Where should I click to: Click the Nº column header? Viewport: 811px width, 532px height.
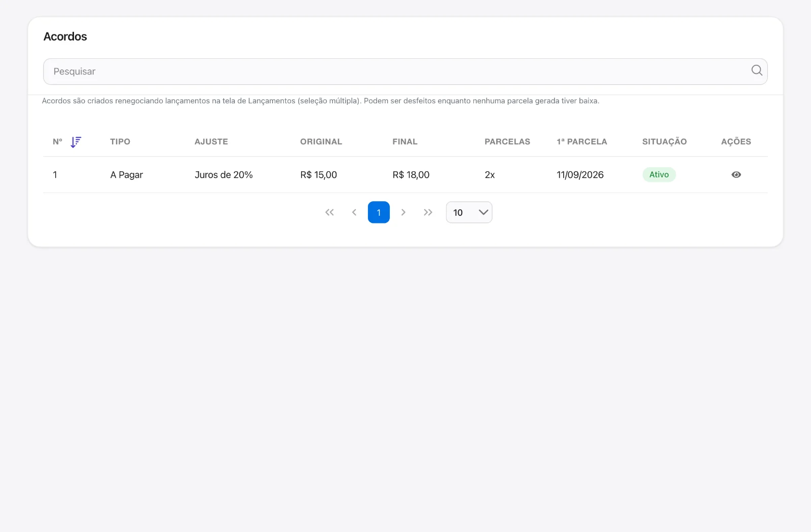(x=58, y=142)
